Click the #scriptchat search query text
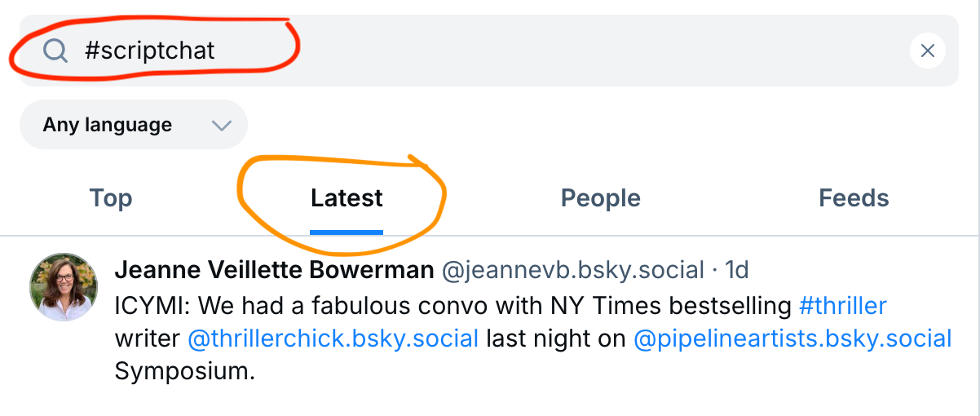Screen dimensions: 980x416 pyautogui.click(x=150, y=51)
